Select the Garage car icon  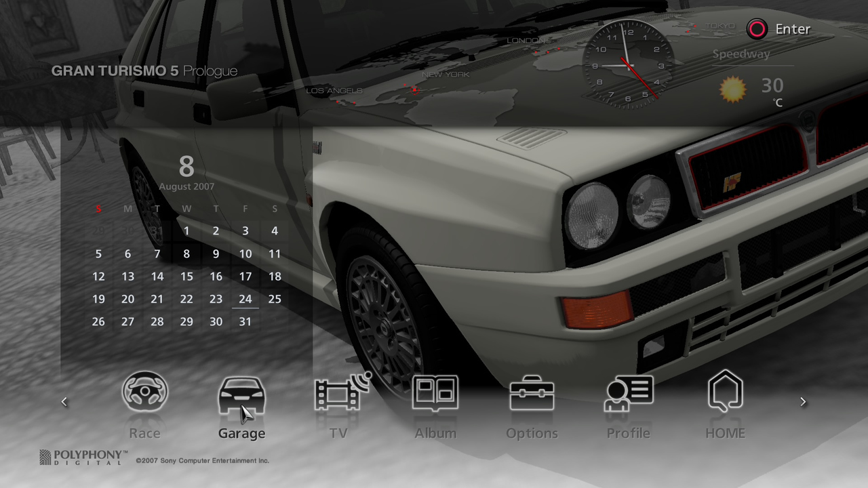click(241, 394)
